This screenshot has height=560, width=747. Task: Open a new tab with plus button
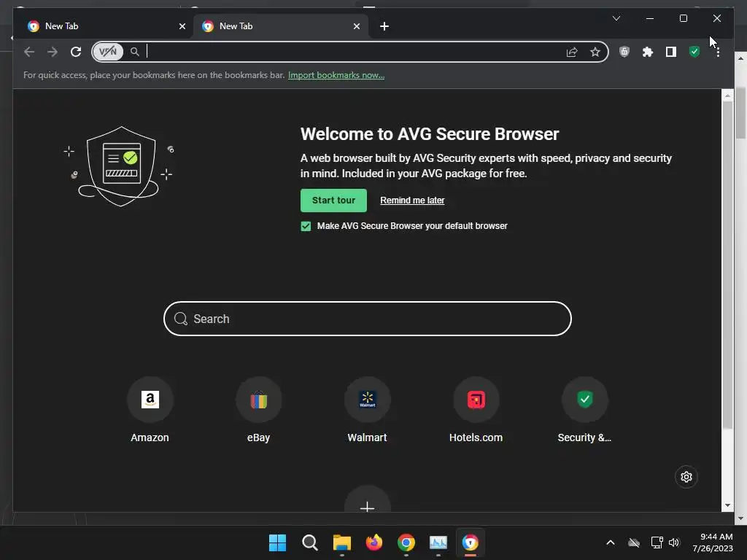(x=384, y=26)
